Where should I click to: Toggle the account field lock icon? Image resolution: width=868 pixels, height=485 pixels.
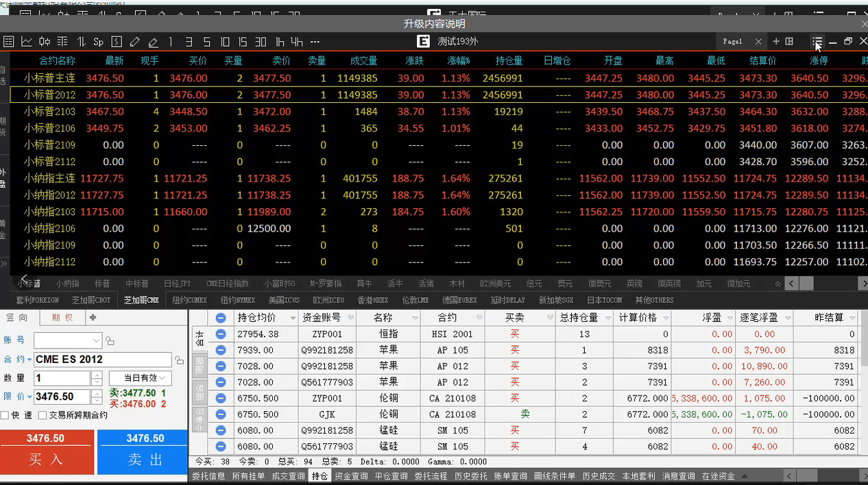click(110, 340)
